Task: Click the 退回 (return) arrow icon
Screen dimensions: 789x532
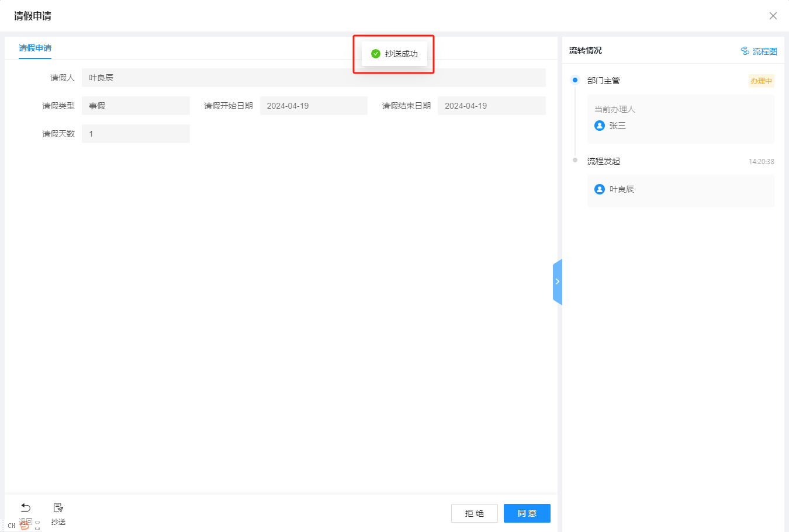Action: pyautogui.click(x=26, y=507)
